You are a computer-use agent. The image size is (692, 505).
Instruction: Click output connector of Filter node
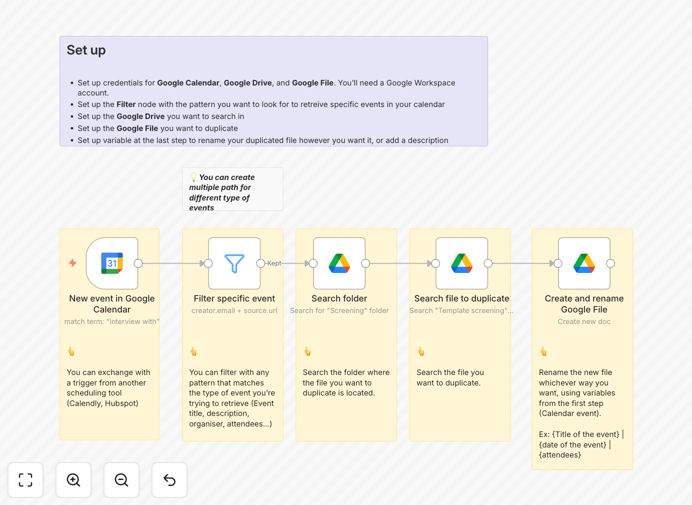(x=260, y=264)
